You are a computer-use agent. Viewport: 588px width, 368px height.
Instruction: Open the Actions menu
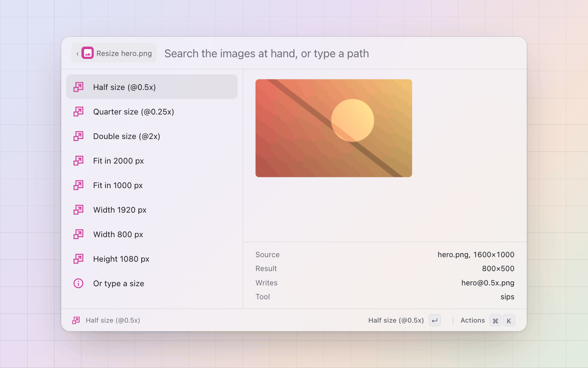472,321
